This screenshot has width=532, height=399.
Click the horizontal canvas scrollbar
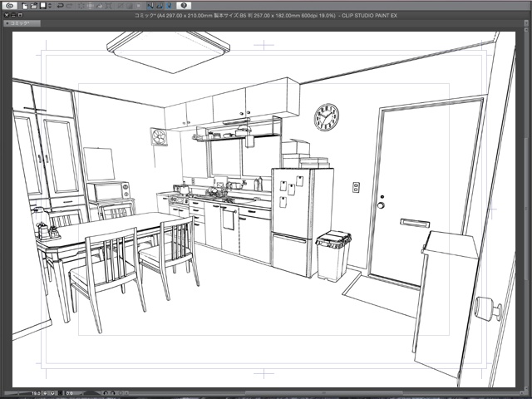click(x=326, y=393)
